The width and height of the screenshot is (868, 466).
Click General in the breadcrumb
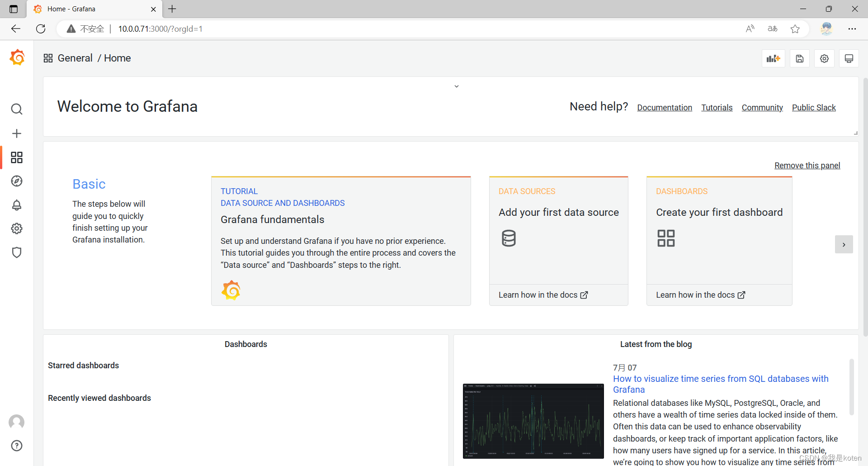[75, 58]
